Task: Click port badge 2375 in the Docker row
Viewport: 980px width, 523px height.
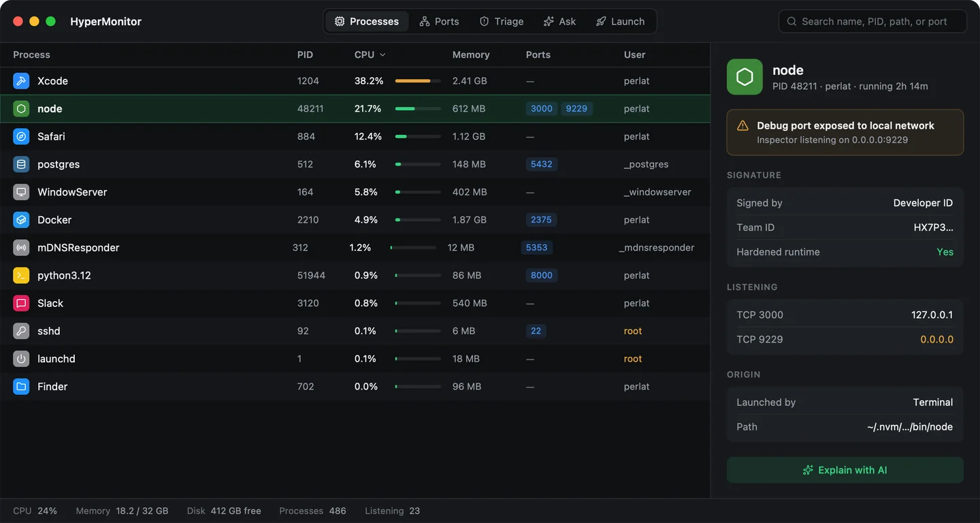Action: pos(542,220)
